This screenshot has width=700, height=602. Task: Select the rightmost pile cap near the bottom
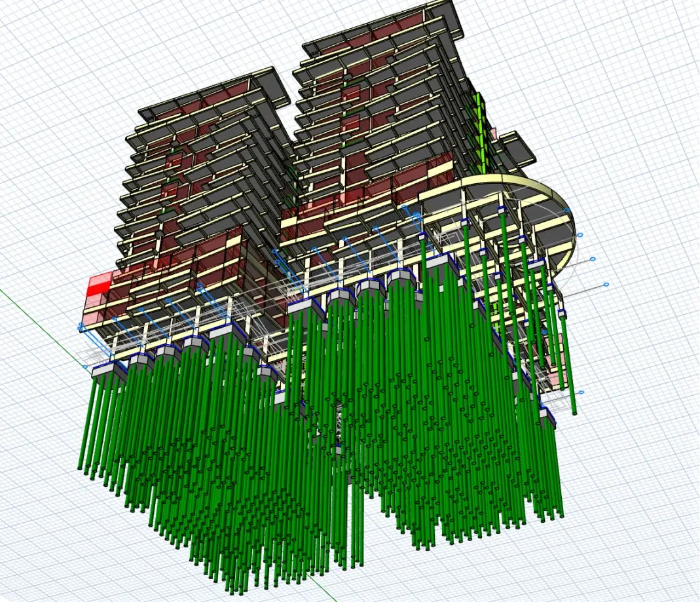pyautogui.click(x=546, y=416)
